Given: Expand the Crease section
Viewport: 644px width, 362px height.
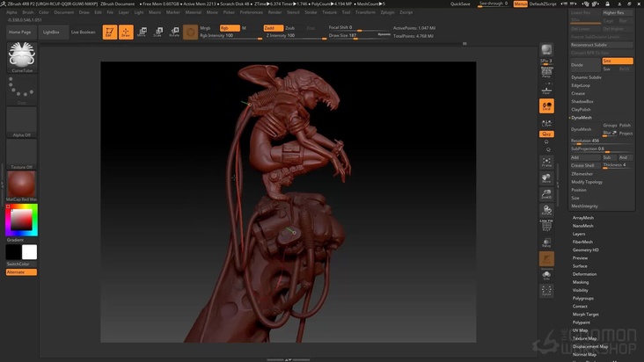Looking at the screenshot, I should [578, 93].
